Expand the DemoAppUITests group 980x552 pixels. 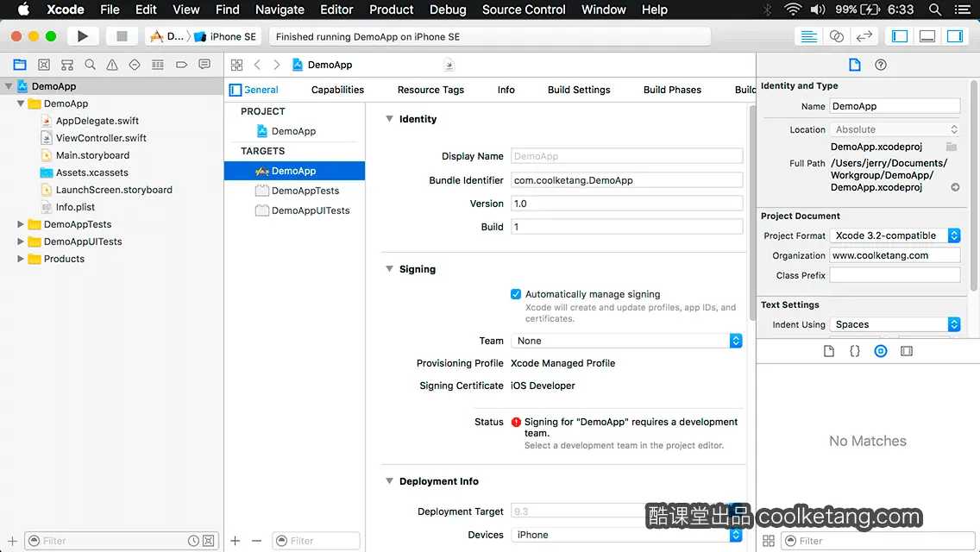[x=20, y=241]
